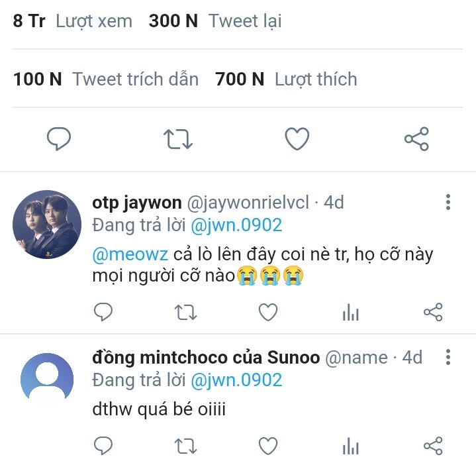The image size is (476, 463).
Task: Retweet otp jaywon's reply
Action: (185, 312)
